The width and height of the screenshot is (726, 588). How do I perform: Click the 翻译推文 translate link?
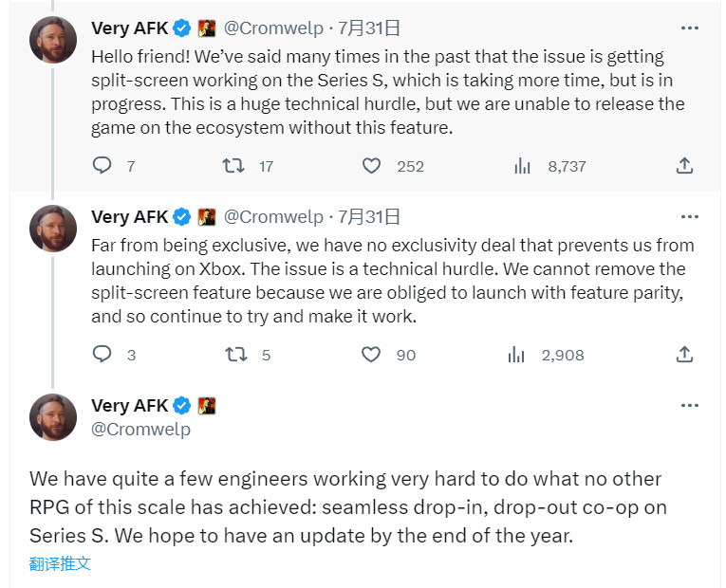[x=60, y=563]
